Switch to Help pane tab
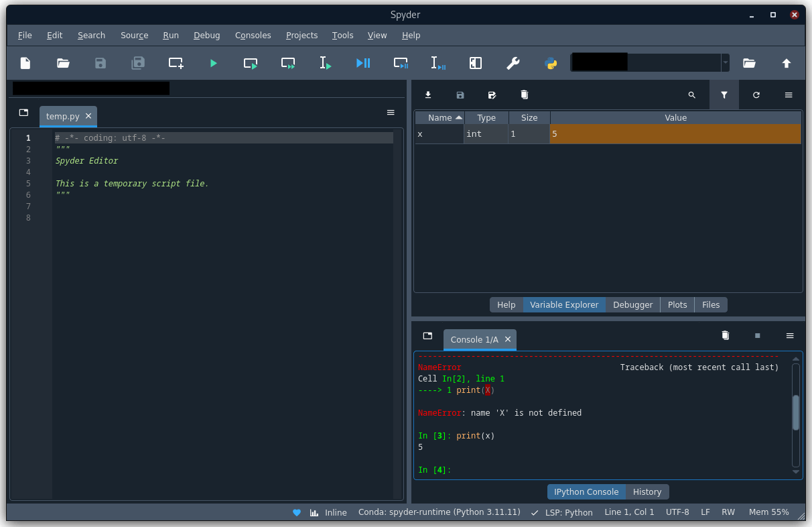 (x=506, y=304)
